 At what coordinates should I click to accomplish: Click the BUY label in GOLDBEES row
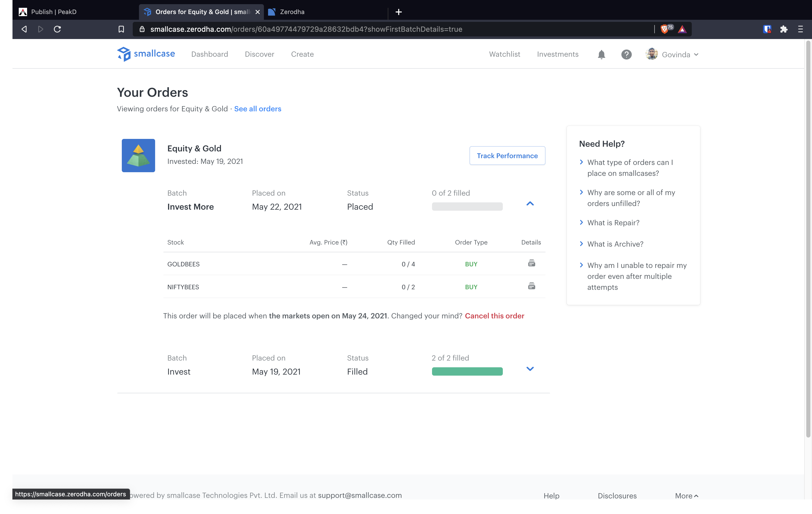(471, 264)
